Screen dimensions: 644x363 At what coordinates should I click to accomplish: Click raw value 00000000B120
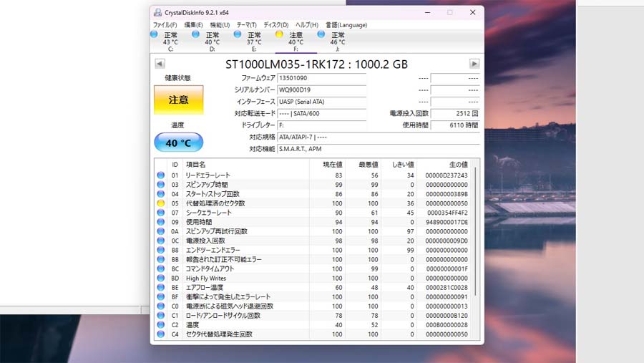(x=447, y=316)
